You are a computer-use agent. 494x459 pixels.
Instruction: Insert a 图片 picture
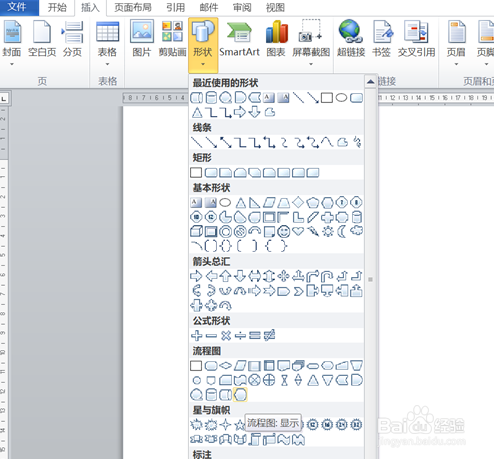coord(142,39)
